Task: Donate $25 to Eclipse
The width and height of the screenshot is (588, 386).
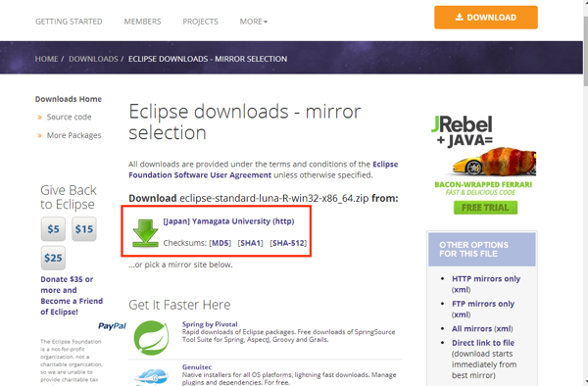Action: click(x=53, y=258)
